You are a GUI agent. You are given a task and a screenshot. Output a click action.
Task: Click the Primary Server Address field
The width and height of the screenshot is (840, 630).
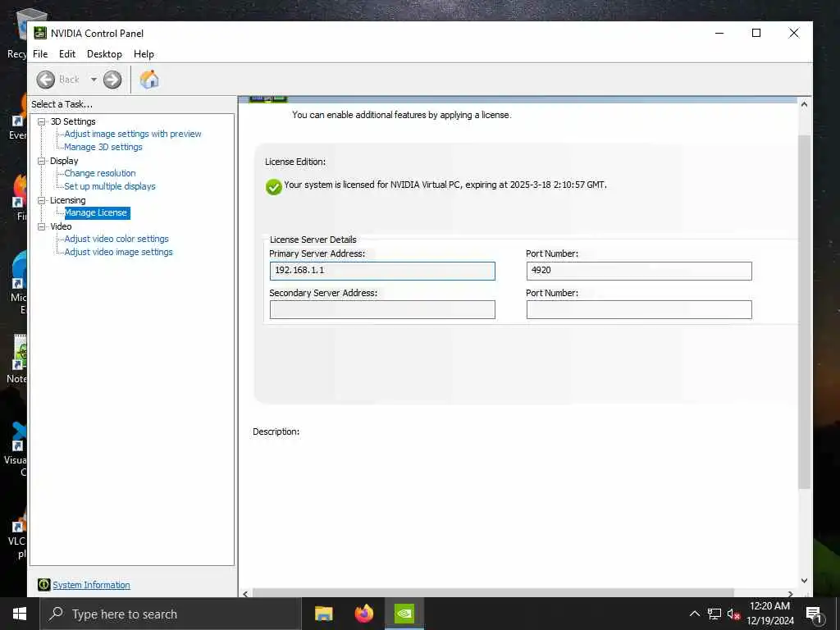coord(382,271)
